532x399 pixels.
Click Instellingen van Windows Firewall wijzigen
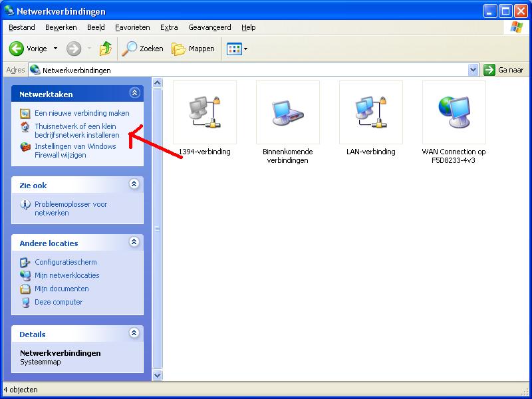click(x=75, y=151)
